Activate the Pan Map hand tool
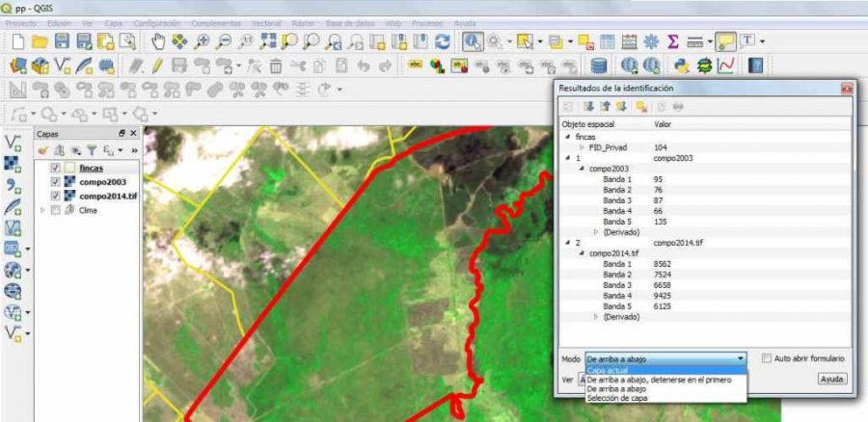 pos(159,41)
